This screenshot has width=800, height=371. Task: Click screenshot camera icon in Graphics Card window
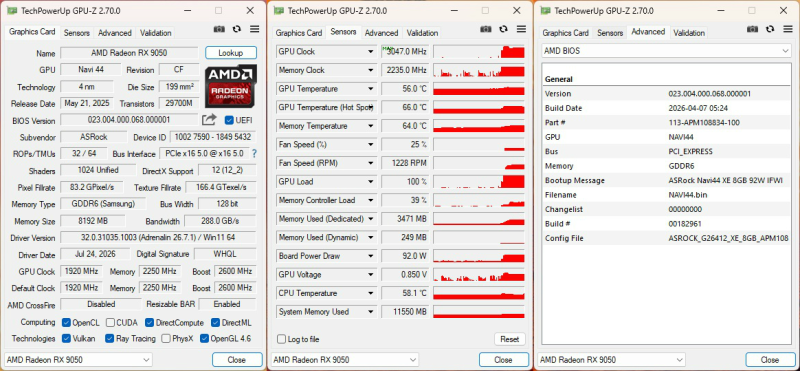tap(219, 30)
